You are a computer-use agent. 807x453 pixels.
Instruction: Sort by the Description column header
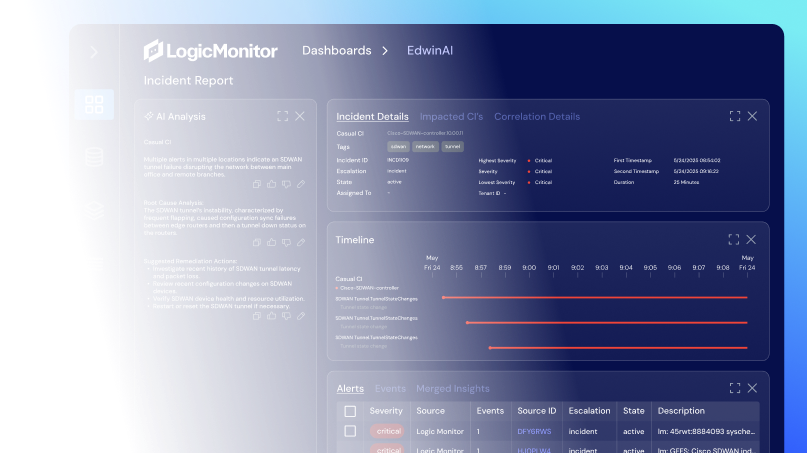681,411
